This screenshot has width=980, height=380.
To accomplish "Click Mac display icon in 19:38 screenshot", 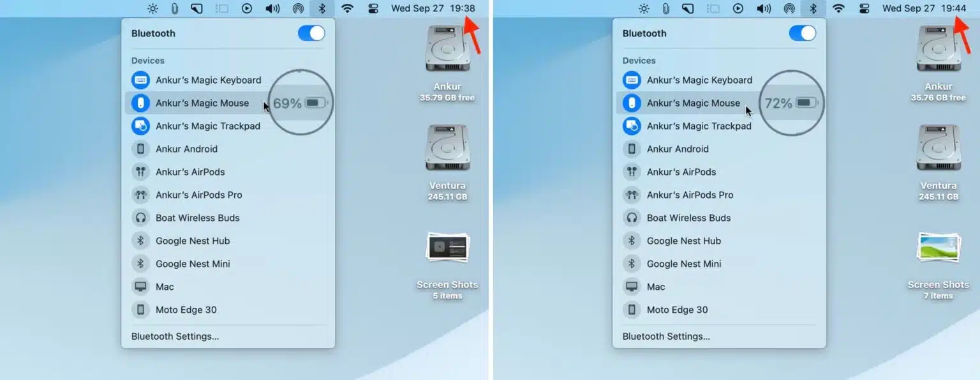I will click(140, 287).
